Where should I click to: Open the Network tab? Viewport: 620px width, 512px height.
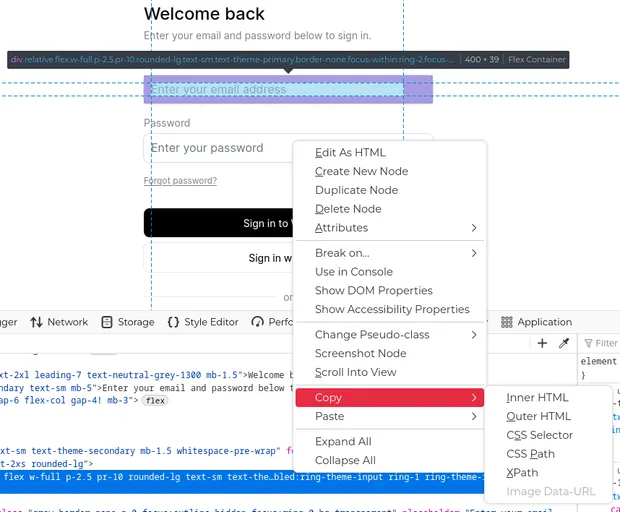click(x=59, y=322)
